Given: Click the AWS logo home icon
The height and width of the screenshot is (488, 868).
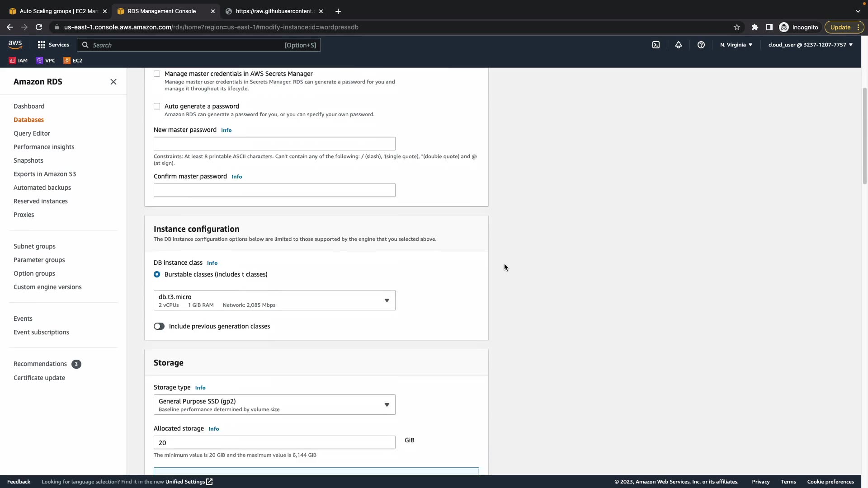Looking at the screenshot, I should [x=15, y=44].
